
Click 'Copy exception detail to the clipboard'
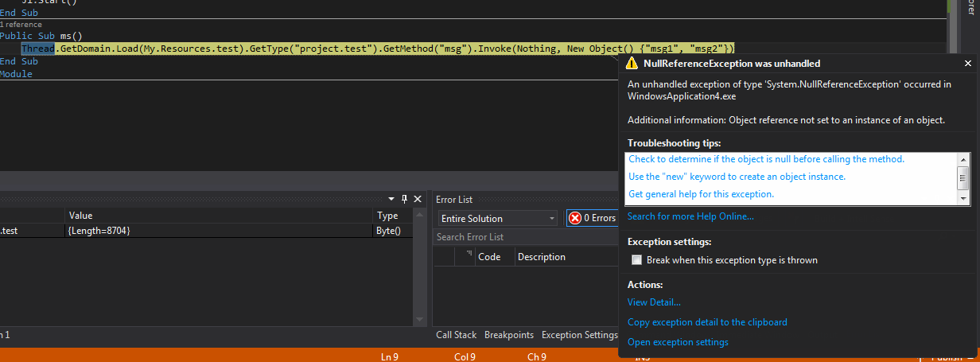click(707, 322)
